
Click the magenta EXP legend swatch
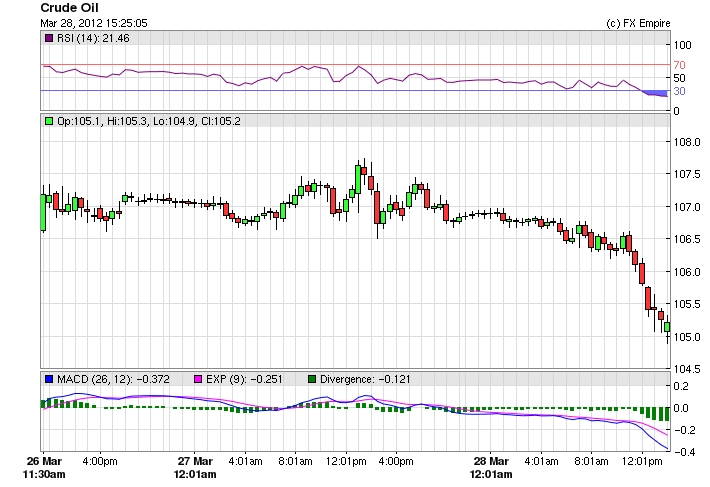click(x=198, y=379)
